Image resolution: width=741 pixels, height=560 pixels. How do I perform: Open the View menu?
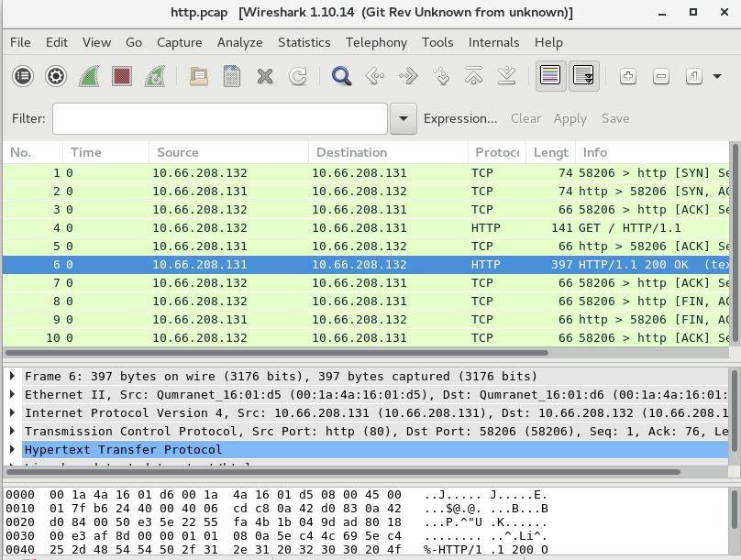tap(96, 42)
